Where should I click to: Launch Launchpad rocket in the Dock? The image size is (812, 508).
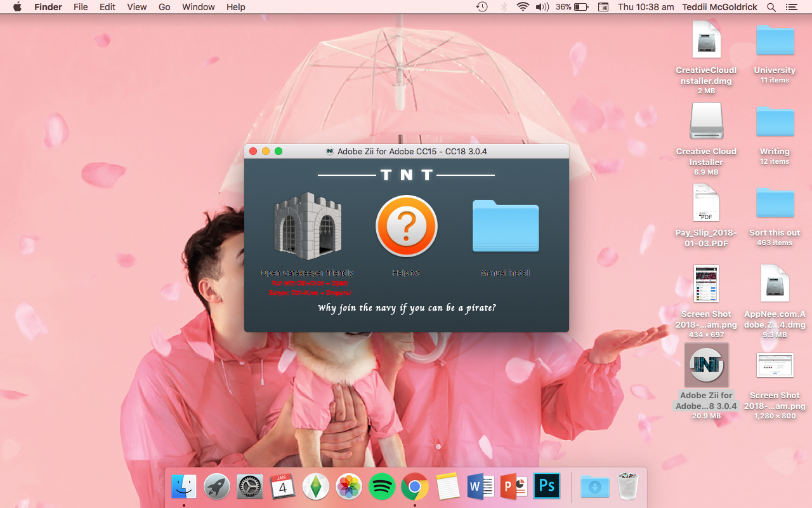[217, 487]
